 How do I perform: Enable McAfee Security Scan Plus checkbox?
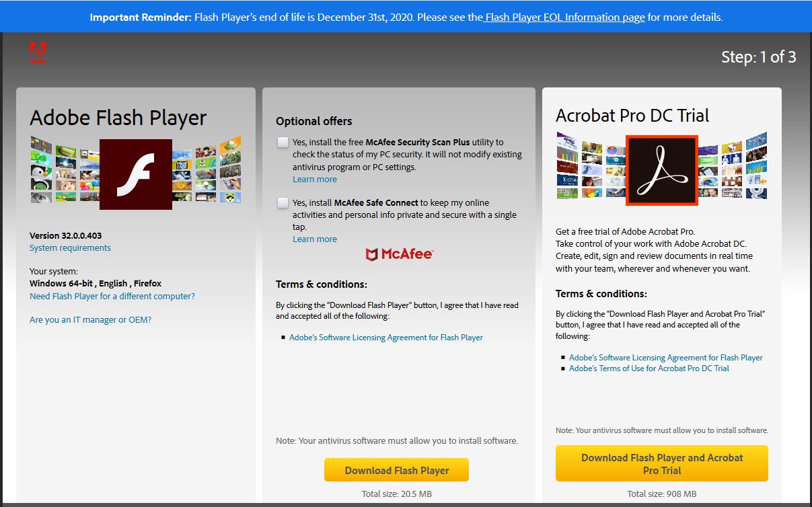(283, 142)
